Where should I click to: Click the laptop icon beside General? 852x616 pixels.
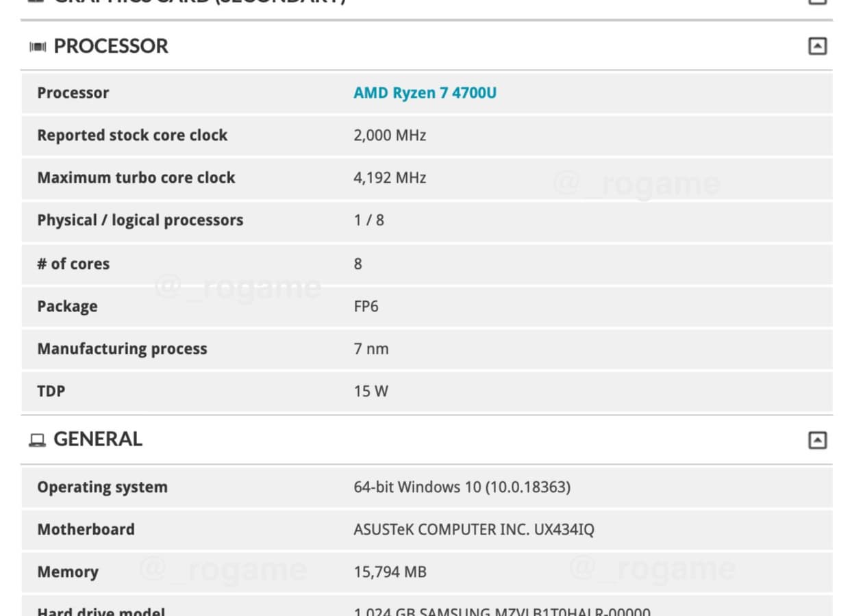click(37, 440)
